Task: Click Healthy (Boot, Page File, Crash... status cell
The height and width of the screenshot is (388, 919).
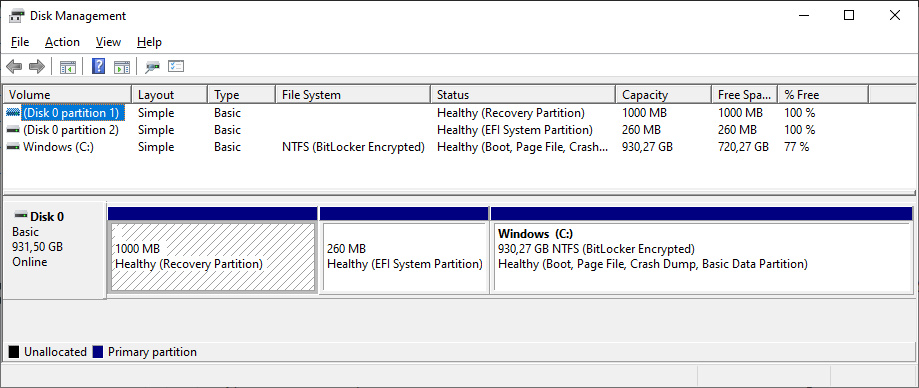Action: point(522,147)
